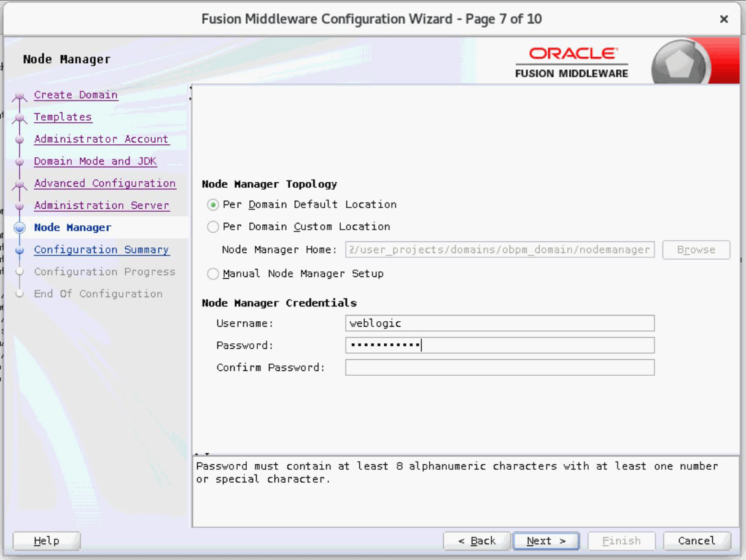Viewport: 746px width, 560px height.
Task: Click the Confirm Password field
Action: 500,367
